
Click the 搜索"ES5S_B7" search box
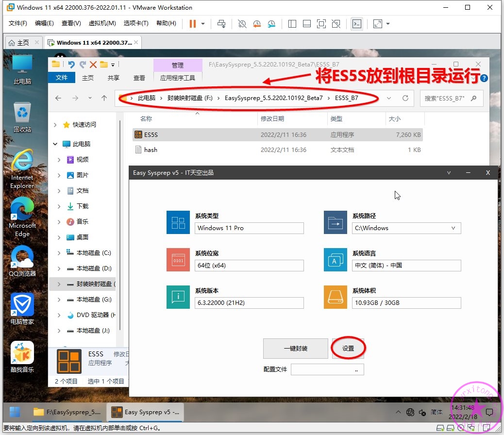point(451,98)
